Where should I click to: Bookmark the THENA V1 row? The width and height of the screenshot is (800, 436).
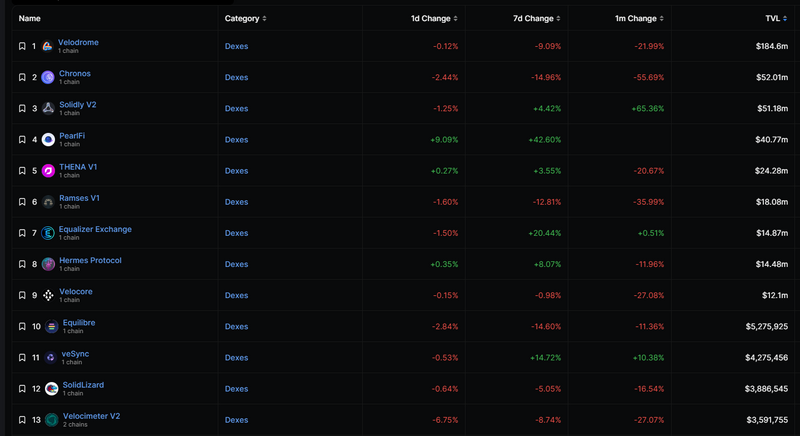(22, 171)
